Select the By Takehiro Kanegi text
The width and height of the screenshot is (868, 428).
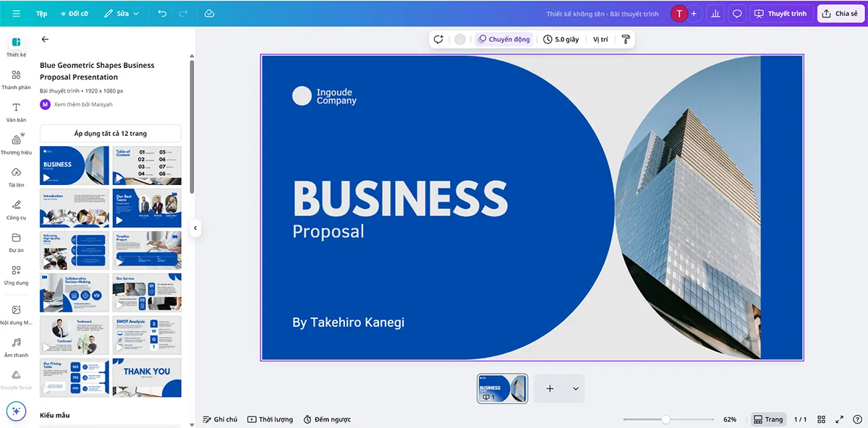[x=348, y=322]
